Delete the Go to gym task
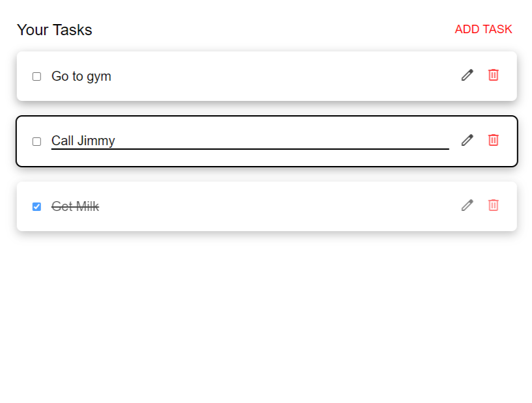This screenshot has height=403, width=532. [x=494, y=75]
